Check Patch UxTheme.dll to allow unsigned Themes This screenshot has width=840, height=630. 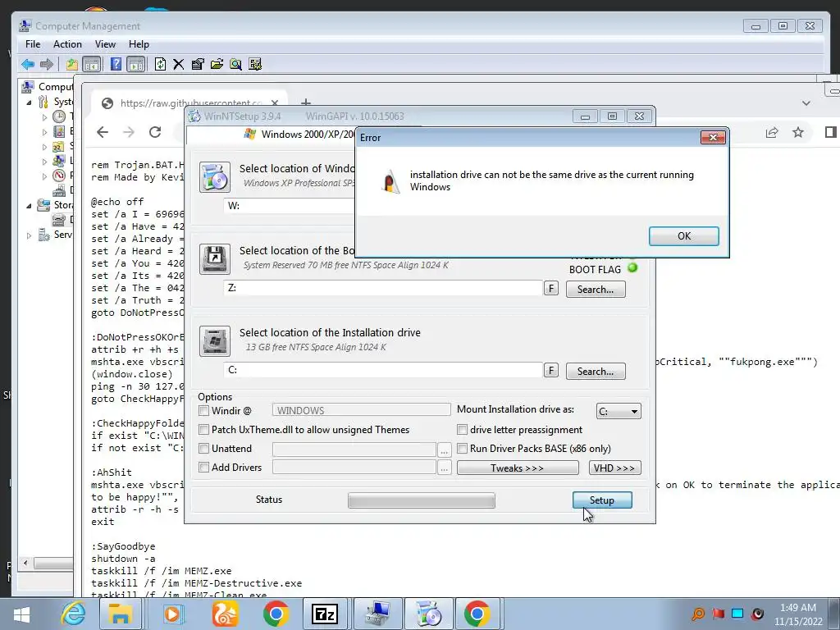pyautogui.click(x=203, y=430)
